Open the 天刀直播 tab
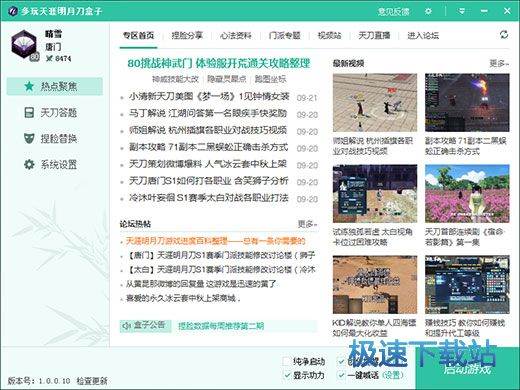 click(374, 35)
